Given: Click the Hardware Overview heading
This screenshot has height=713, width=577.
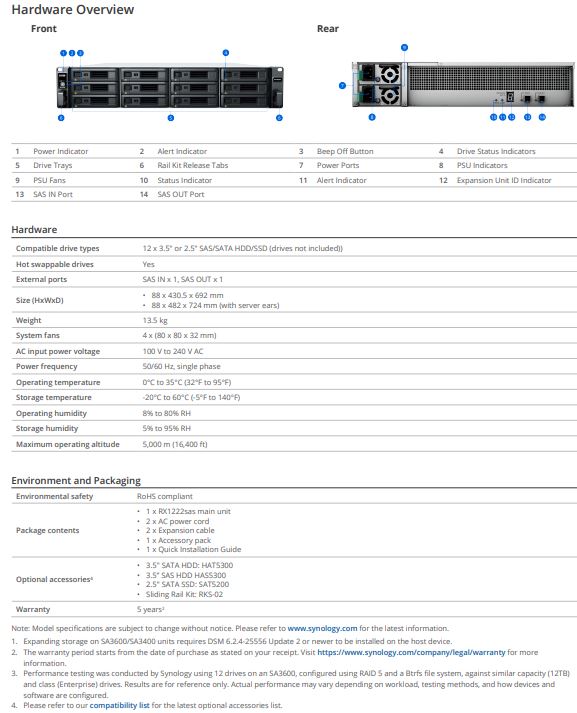Looking at the screenshot, I should 73,10.
